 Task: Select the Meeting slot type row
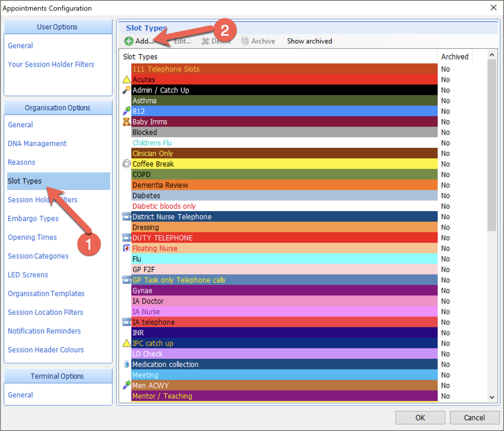[x=284, y=375]
